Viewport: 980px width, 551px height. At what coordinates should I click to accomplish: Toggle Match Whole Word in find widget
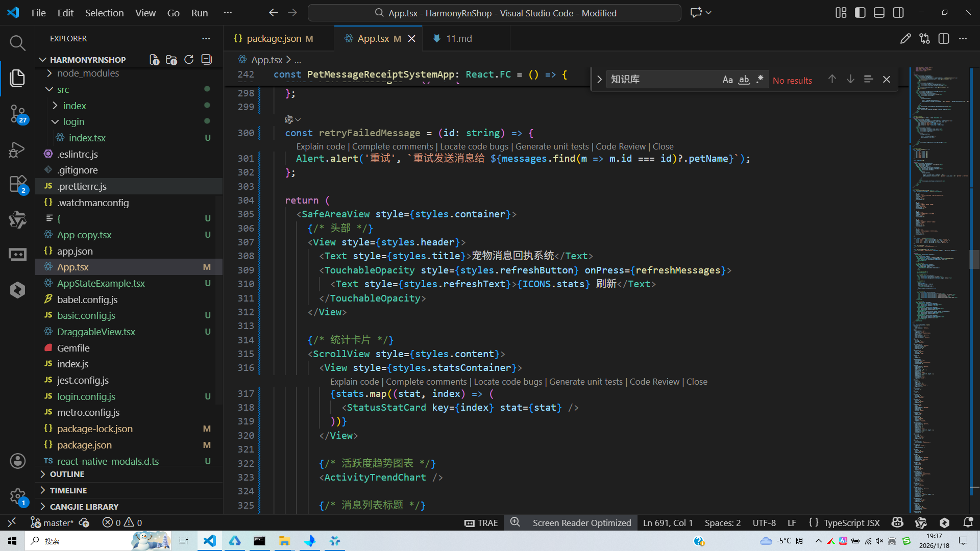click(x=744, y=80)
